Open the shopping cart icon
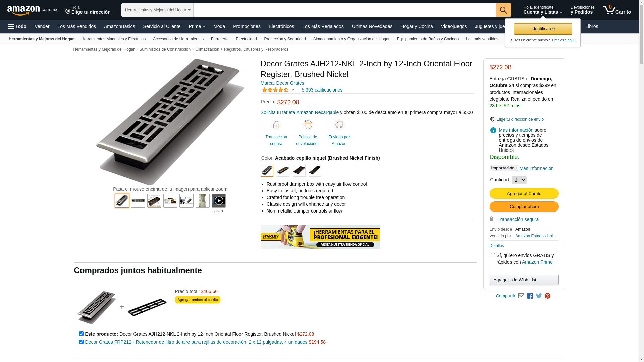This screenshot has width=644, height=362. pos(616,10)
